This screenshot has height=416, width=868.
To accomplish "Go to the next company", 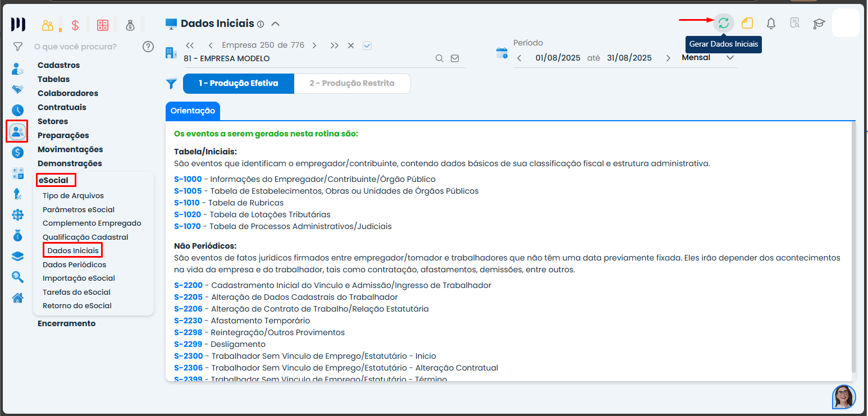I will coord(314,45).
